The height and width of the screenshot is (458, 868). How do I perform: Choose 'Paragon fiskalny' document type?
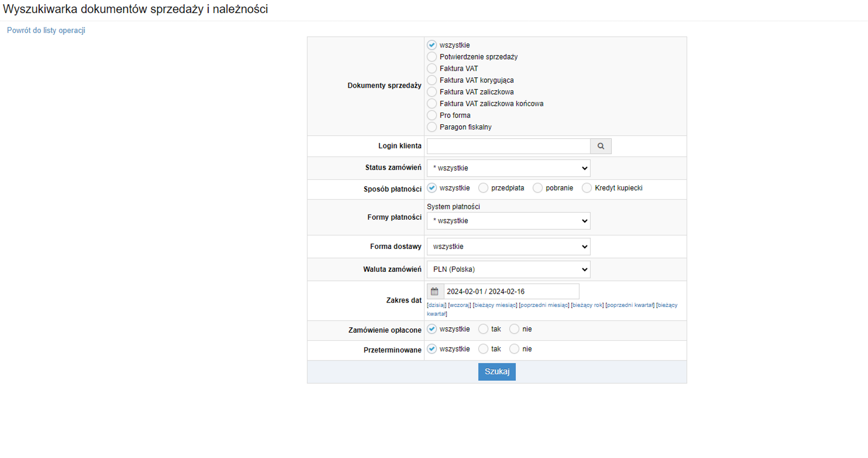click(x=431, y=127)
